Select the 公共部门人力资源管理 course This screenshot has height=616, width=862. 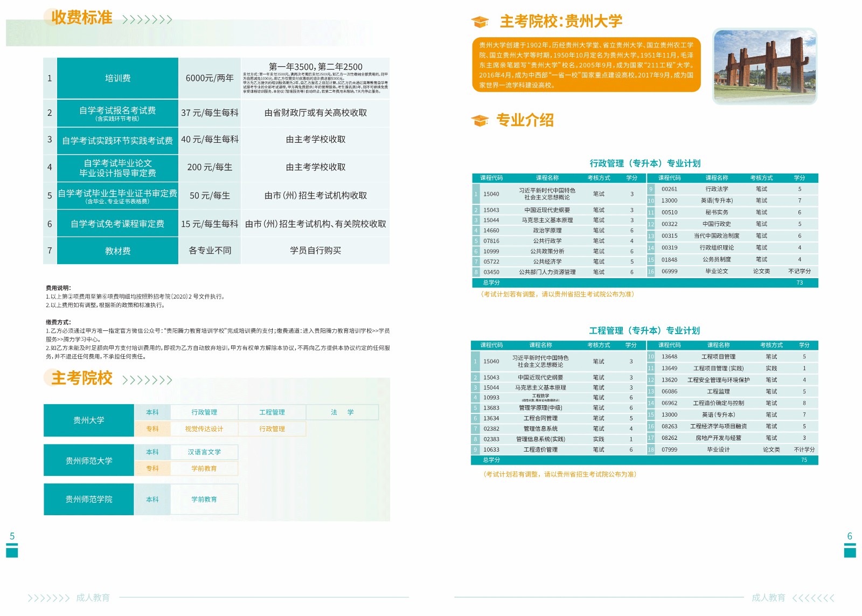point(547,273)
